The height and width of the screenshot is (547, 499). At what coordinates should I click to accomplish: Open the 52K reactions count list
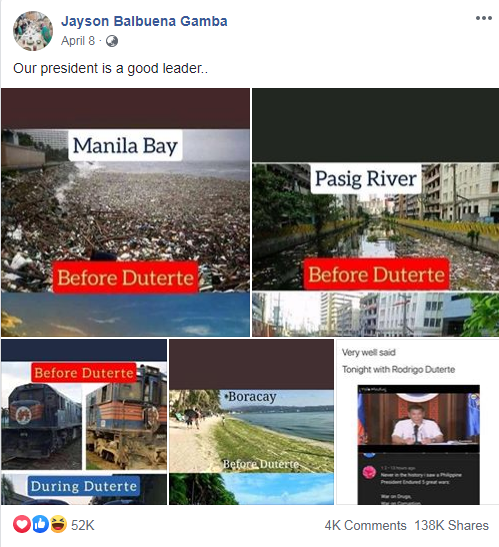coord(83,525)
